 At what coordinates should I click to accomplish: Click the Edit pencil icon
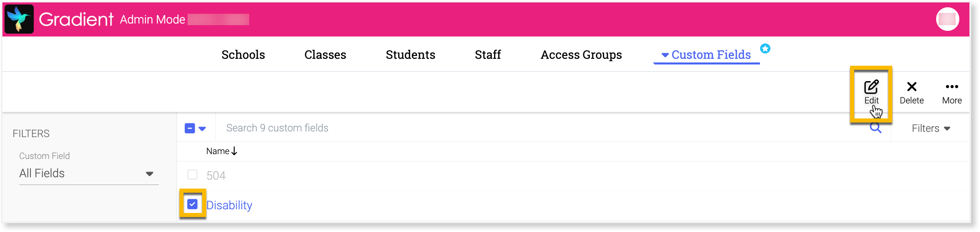(871, 87)
